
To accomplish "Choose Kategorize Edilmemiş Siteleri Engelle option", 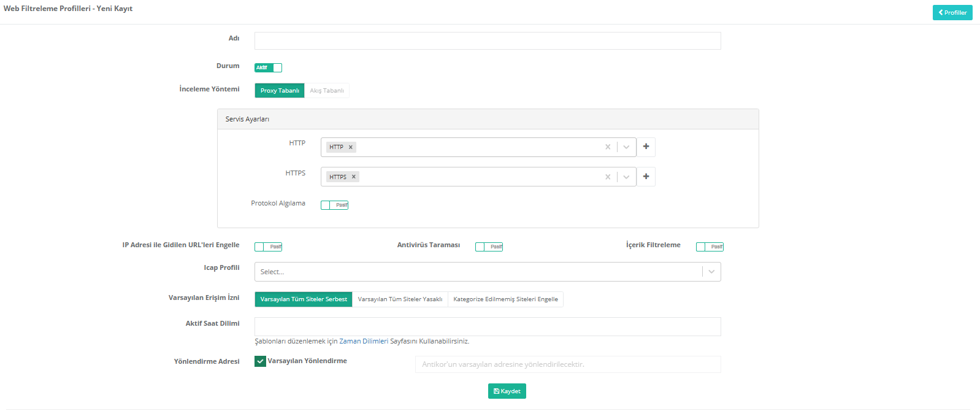I will pos(505,299).
